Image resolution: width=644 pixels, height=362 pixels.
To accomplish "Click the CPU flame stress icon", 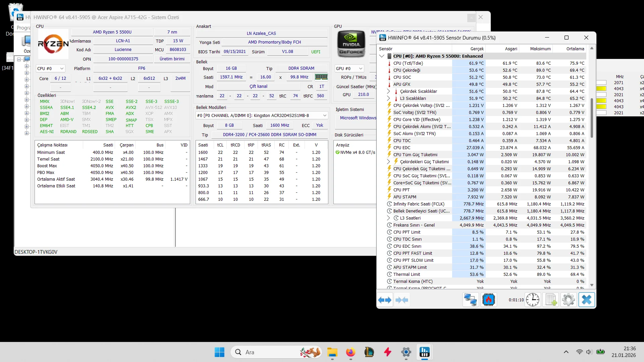I will click(x=489, y=300).
